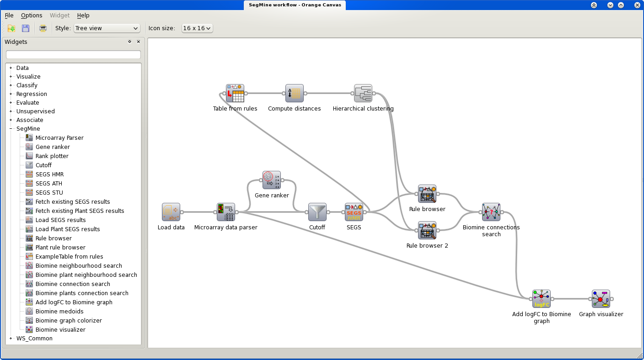The width and height of the screenshot is (644, 360).
Task: Select Fetch existing Plant SEGS results item
Action: pos(80,211)
